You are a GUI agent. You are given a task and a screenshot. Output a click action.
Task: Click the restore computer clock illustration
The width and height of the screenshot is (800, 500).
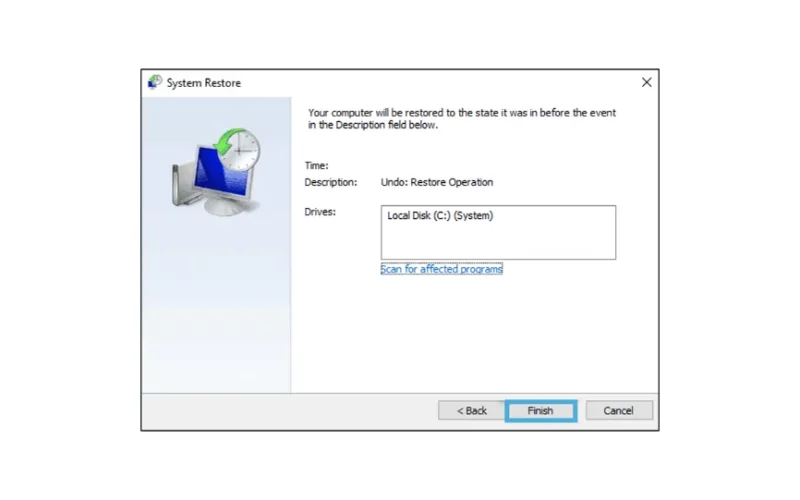[x=216, y=172]
